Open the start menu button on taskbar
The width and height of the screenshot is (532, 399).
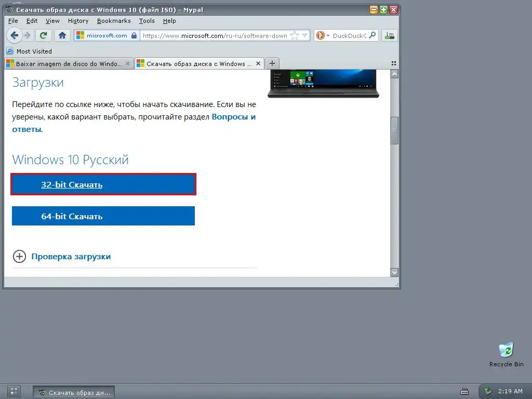(x=14, y=391)
